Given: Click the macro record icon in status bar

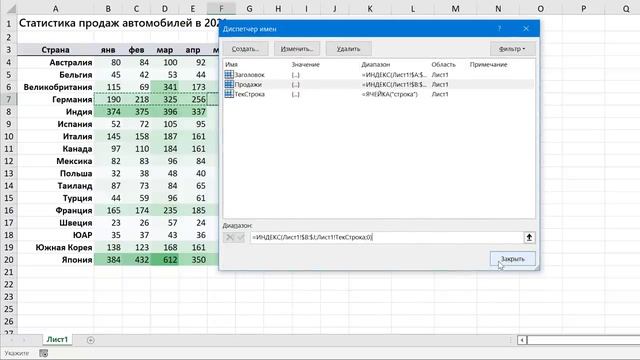Looking at the screenshot, I should click(44, 353).
